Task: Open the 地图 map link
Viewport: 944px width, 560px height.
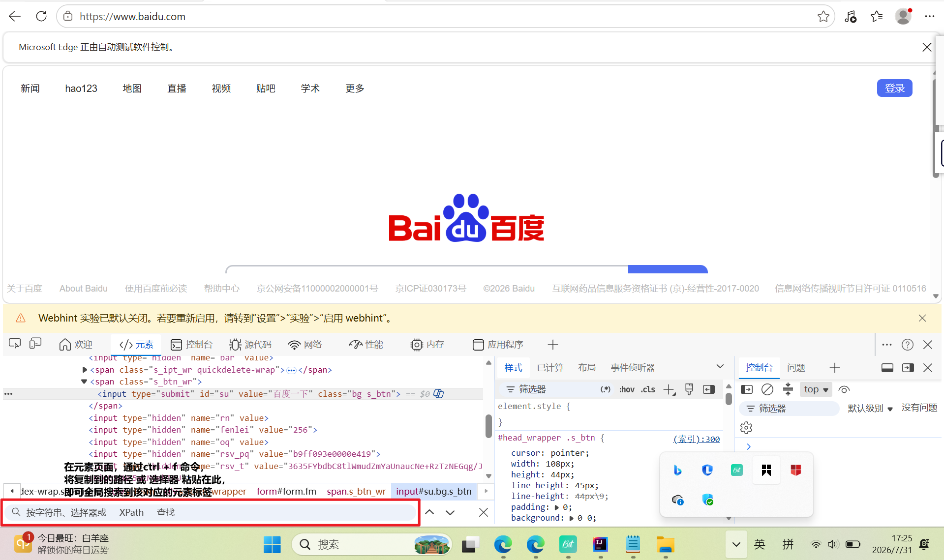Action: (132, 88)
